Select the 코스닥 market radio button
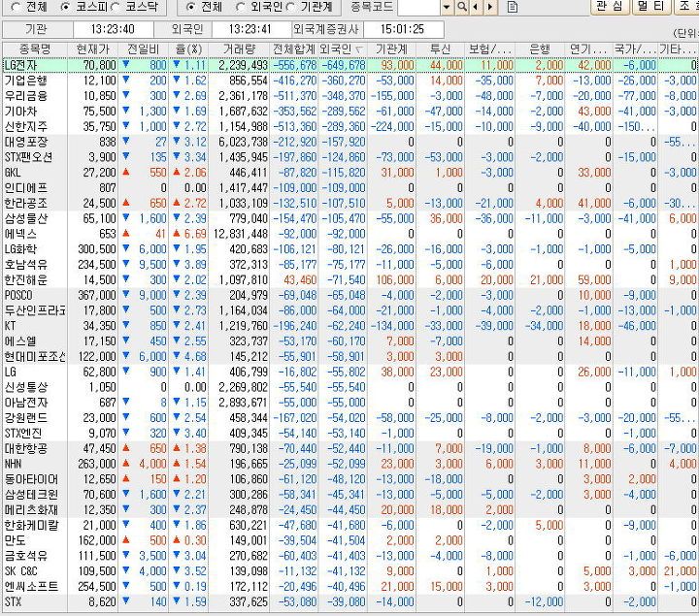The width and height of the screenshot is (699, 616). coord(115,7)
